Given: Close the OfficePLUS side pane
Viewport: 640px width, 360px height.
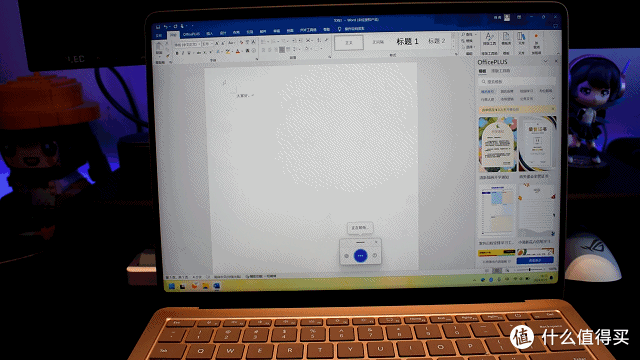Looking at the screenshot, I should (556, 61).
